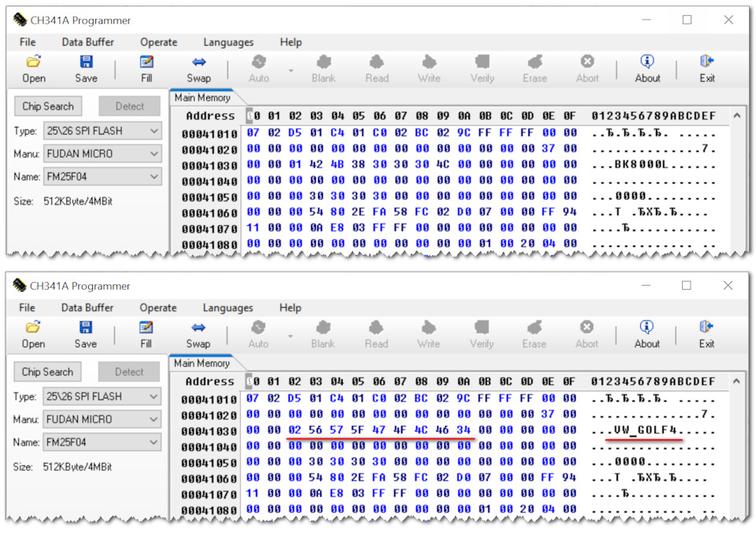Click Fill tool in the top window
This screenshot has width=756, height=533.
pyautogui.click(x=146, y=69)
